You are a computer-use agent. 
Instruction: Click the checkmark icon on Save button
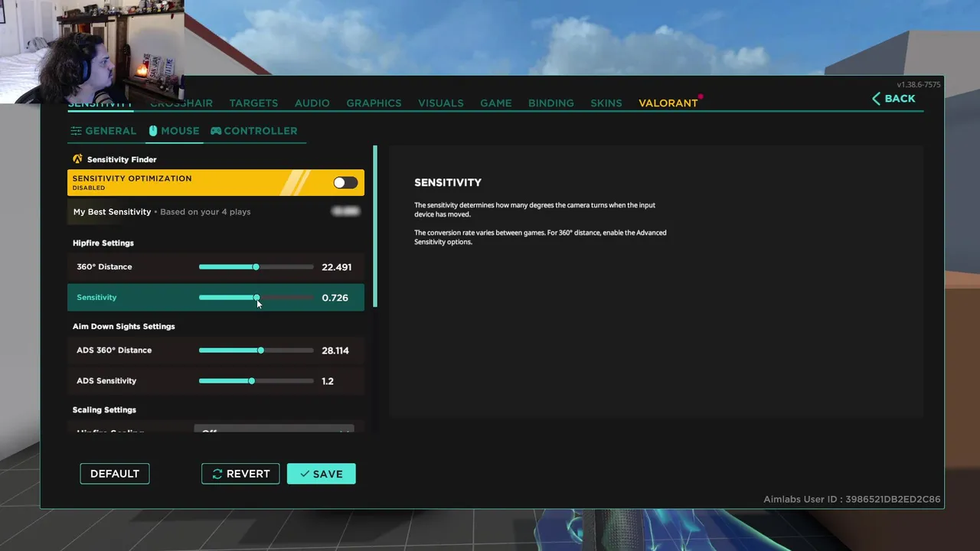[305, 474]
